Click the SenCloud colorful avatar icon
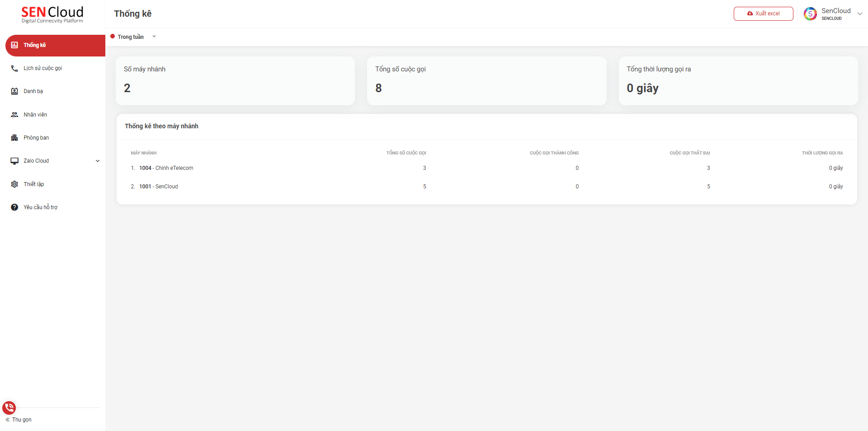Viewport: 868px width, 431px height. pyautogui.click(x=810, y=14)
